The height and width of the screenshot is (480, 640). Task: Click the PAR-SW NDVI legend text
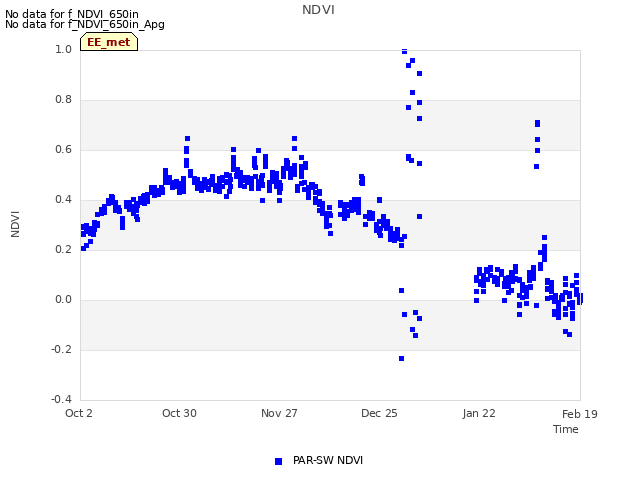point(328,460)
